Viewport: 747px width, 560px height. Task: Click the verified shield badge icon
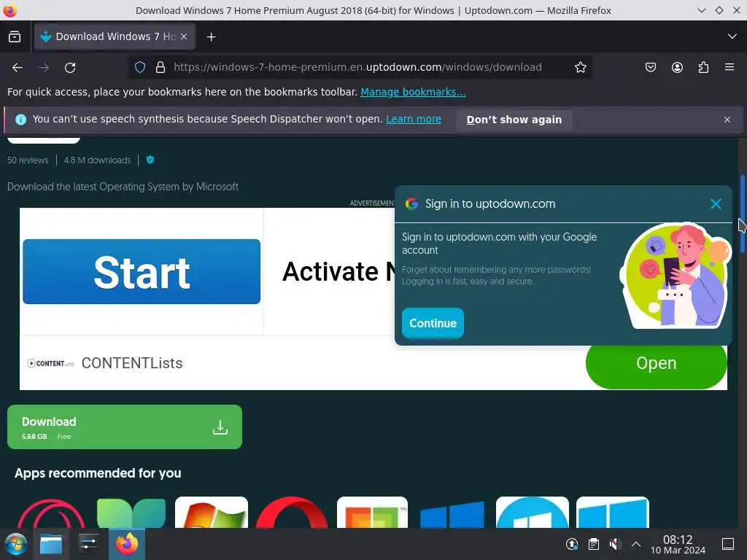150,160
